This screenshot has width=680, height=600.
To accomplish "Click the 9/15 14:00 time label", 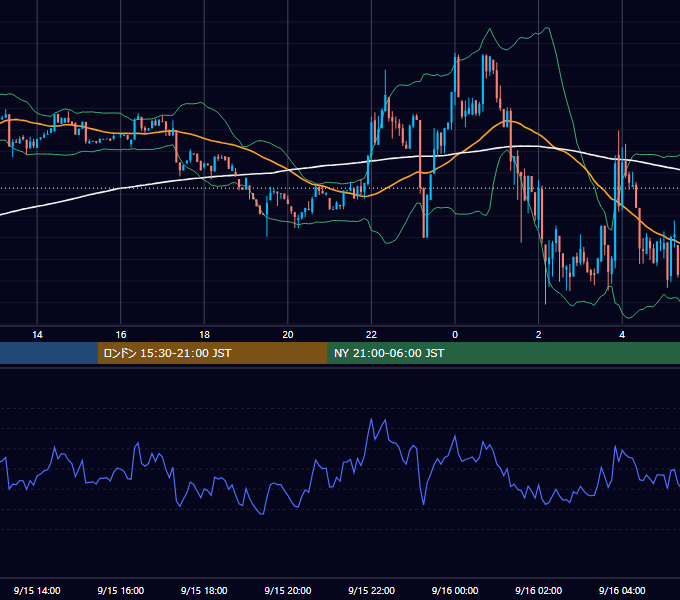I will (x=37, y=590).
